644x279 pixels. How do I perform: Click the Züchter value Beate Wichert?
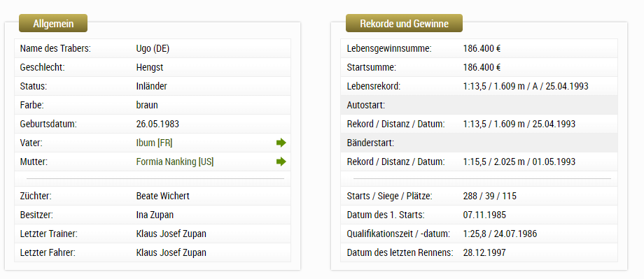[163, 196]
